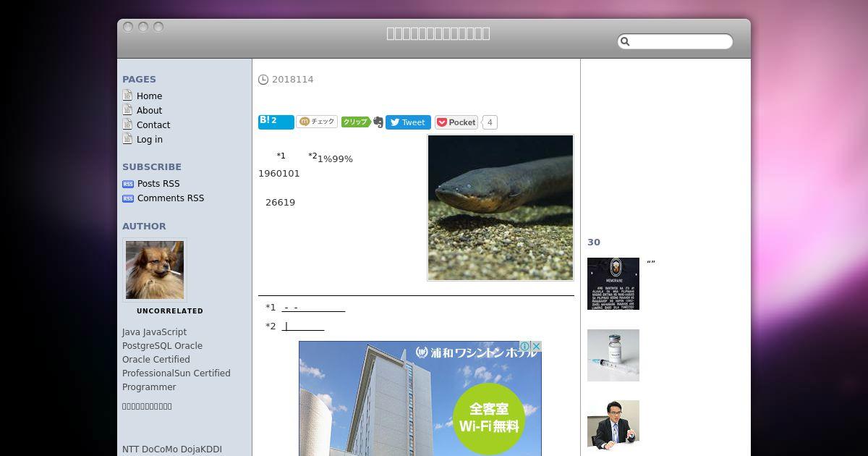Open the Log in link

150,139
